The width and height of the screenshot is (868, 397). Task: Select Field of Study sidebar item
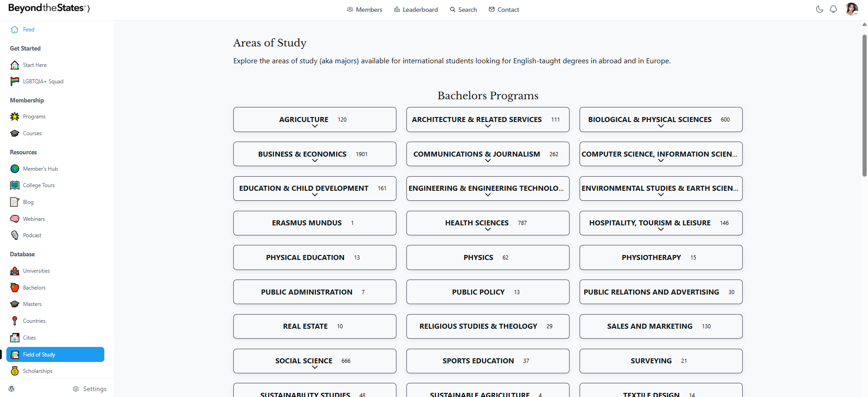click(55, 355)
